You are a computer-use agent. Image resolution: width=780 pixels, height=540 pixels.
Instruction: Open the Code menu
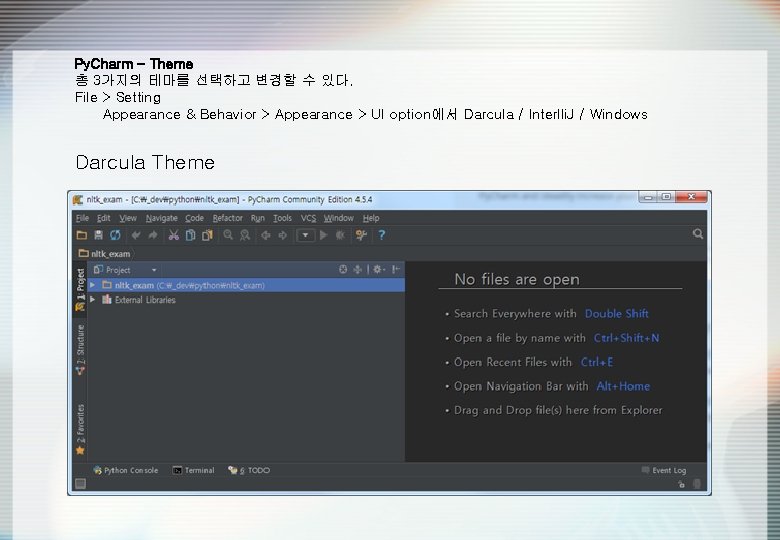tap(195, 218)
